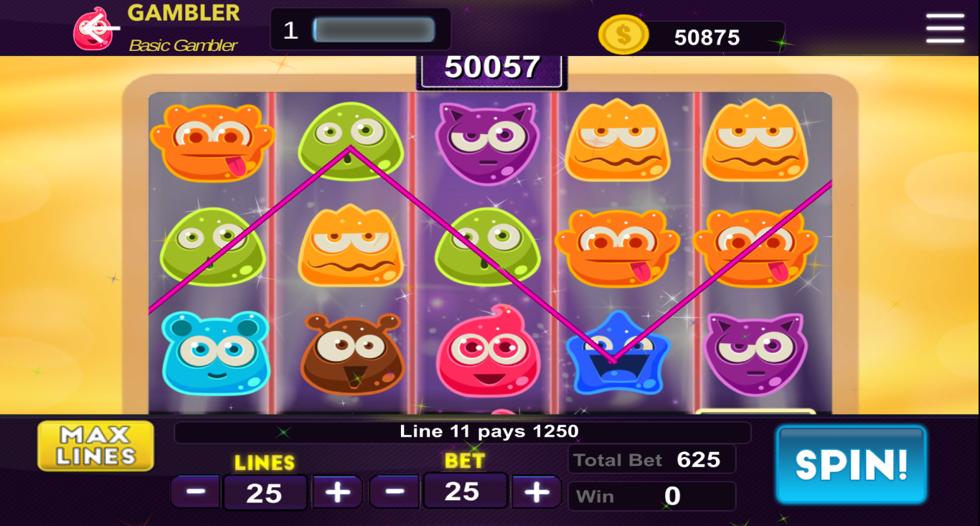Increase the number of lines
The height and width of the screenshot is (526, 980).
[x=337, y=492]
